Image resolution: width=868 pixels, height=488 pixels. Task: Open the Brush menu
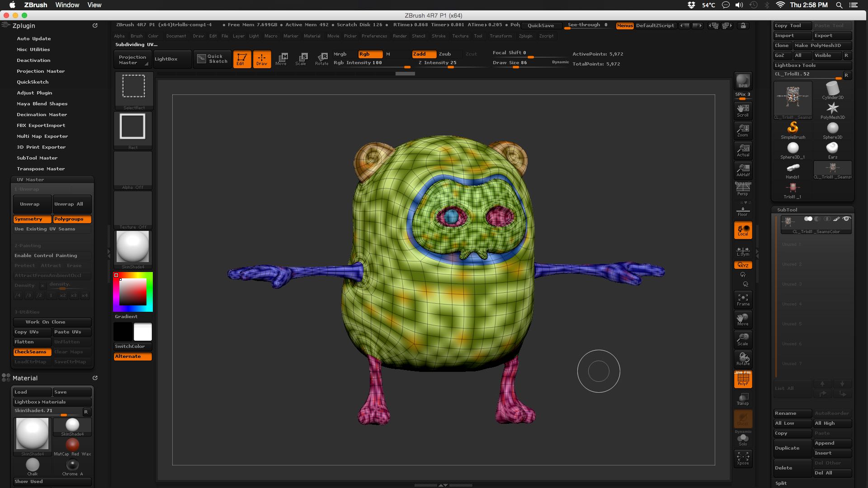(137, 36)
